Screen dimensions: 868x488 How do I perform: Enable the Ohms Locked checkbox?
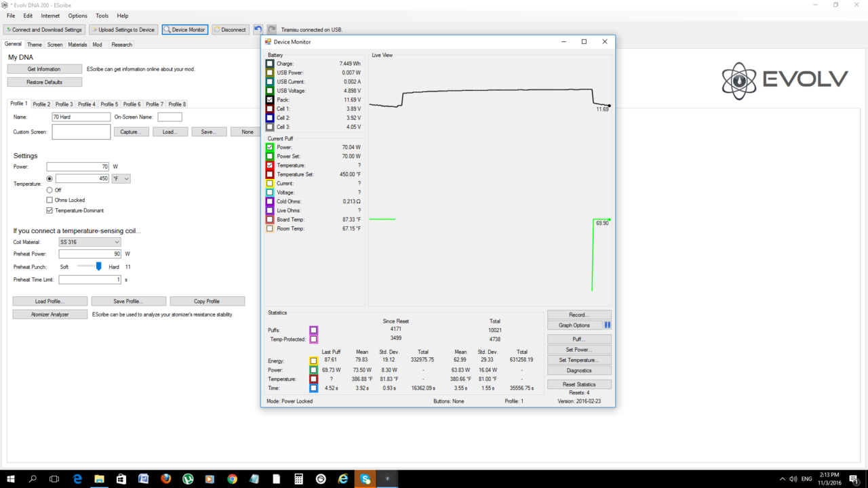click(50, 200)
